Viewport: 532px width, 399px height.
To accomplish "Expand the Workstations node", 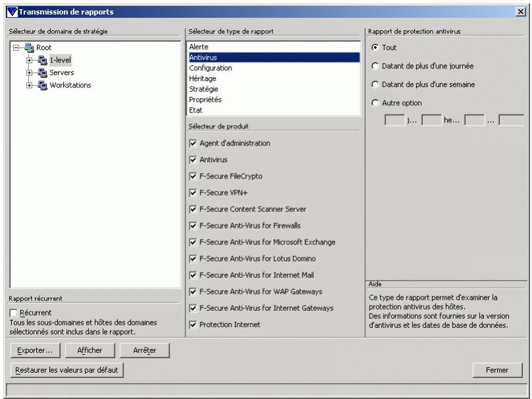I will tap(29, 86).
